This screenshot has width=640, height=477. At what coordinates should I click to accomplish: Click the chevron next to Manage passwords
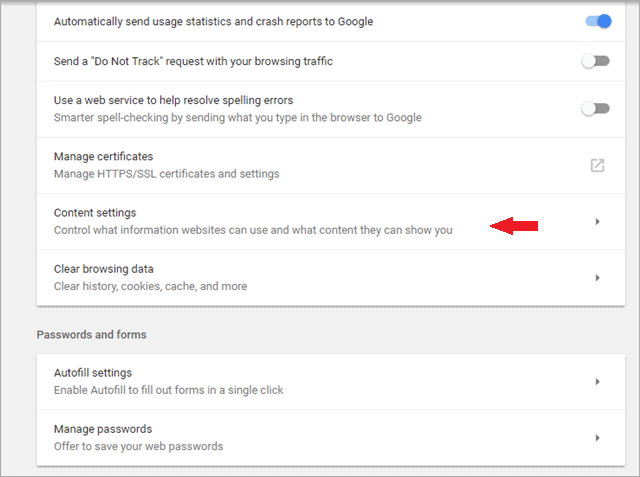597,437
